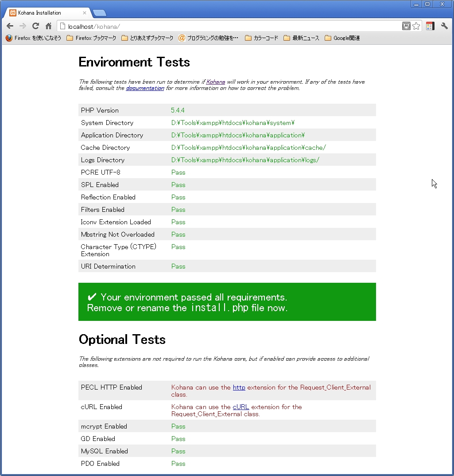
Task: Go back using the browser back arrow
Action: 10,26
